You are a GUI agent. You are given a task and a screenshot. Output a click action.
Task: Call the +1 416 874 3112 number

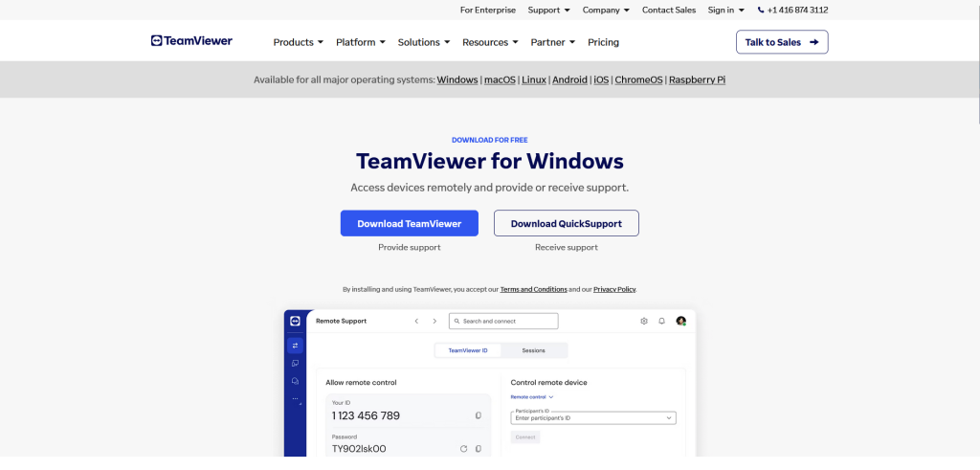point(797,10)
